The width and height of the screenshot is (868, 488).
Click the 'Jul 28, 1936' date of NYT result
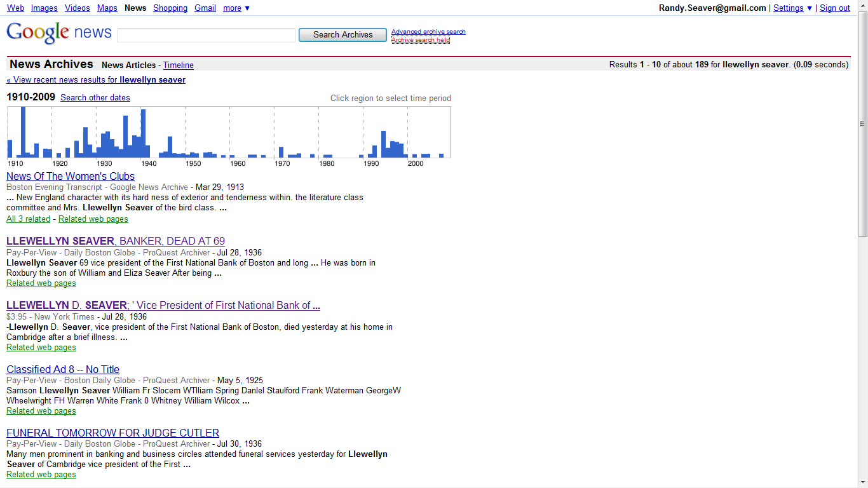pyautogui.click(x=124, y=316)
